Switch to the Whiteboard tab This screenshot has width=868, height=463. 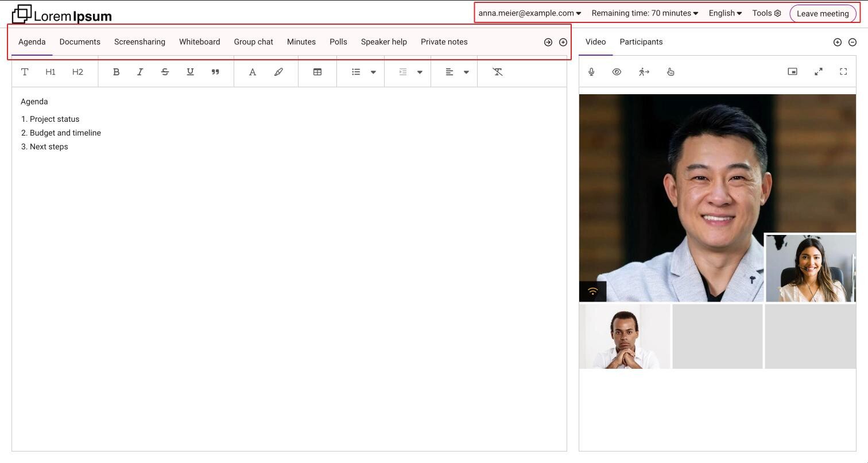199,42
